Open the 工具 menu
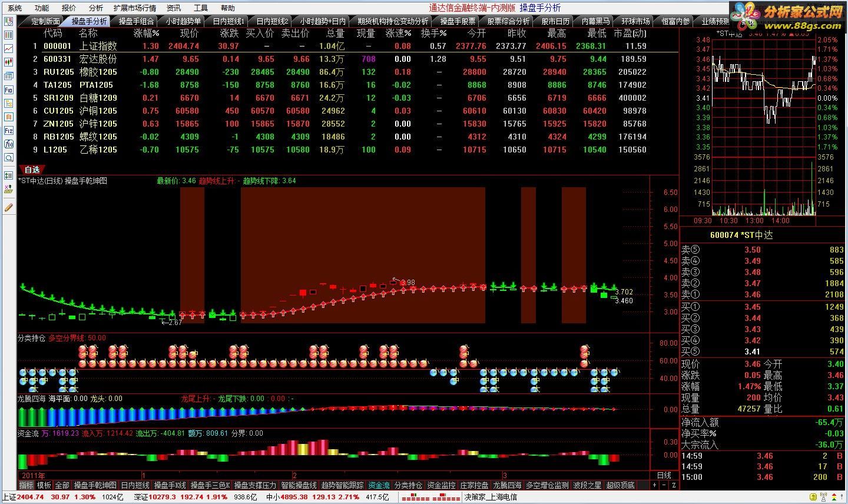This screenshot has height=504, width=848. 201,8
